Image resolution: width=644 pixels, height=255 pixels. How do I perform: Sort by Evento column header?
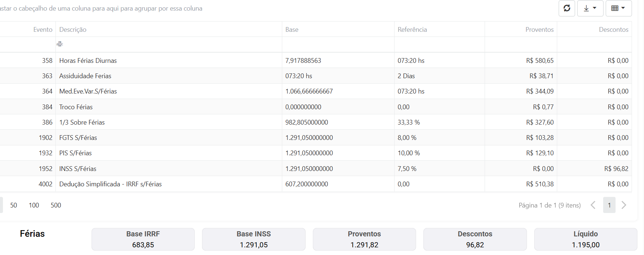43,30
